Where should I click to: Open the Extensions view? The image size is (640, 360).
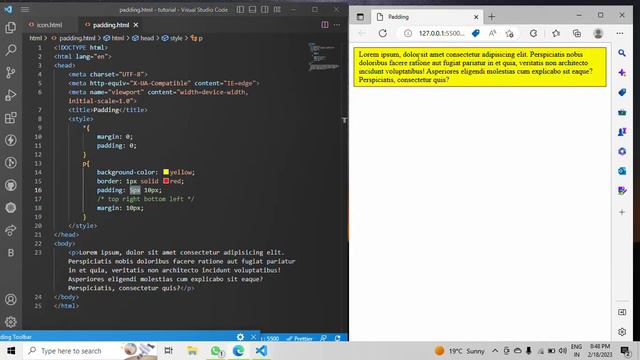(11, 118)
